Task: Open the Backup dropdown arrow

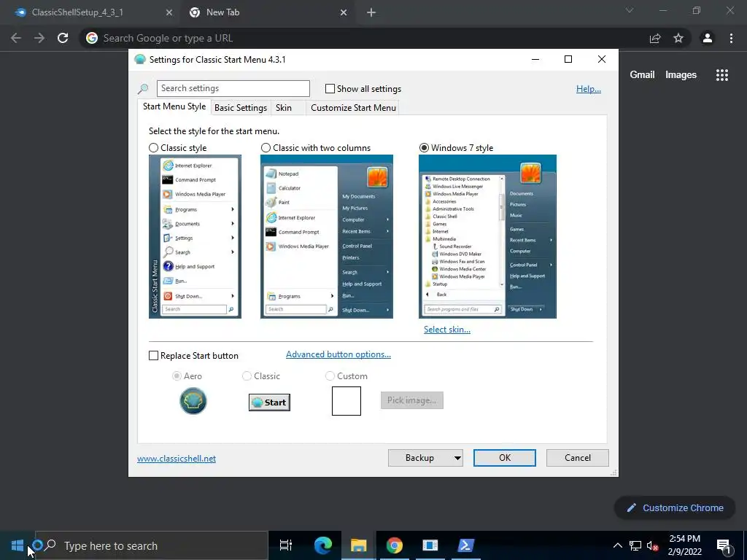Action: pyautogui.click(x=457, y=458)
